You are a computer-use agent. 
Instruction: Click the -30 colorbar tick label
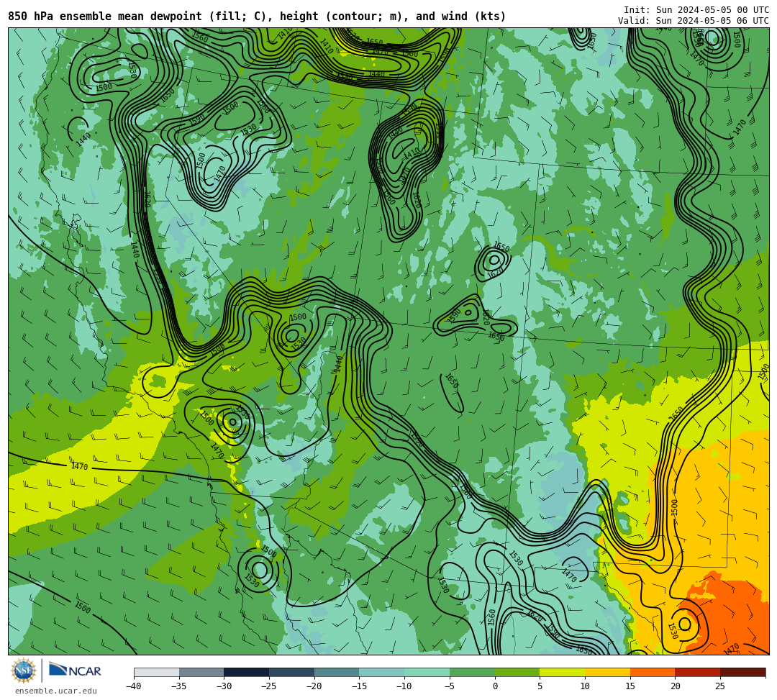click(x=224, y=686)
